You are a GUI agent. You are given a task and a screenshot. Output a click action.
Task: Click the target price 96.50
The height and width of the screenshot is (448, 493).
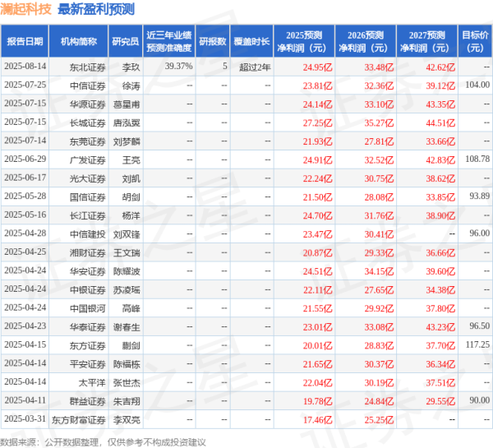point(480,326)
